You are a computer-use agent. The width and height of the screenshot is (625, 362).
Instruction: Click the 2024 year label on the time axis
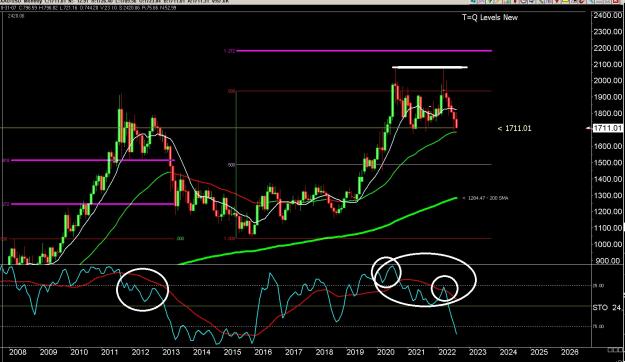(509, 352)
